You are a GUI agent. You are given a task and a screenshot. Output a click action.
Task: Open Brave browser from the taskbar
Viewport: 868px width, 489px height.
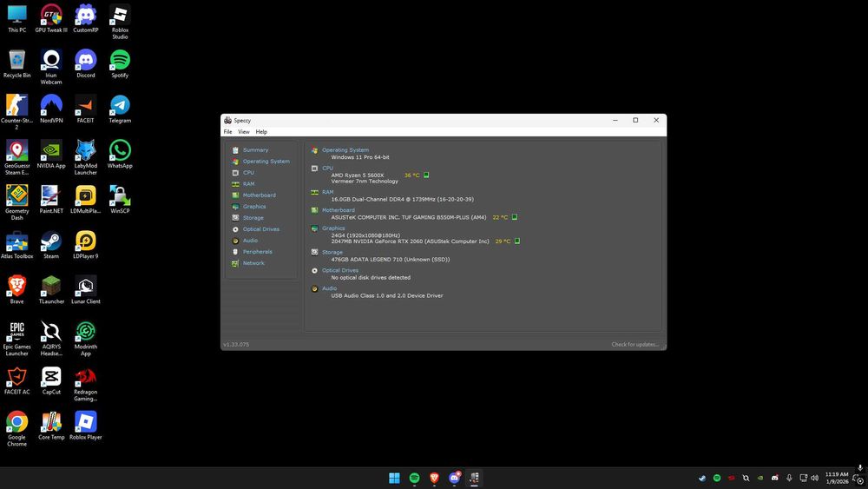tap(434, 478)
